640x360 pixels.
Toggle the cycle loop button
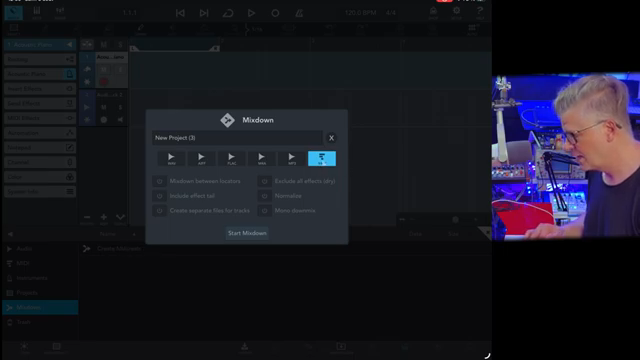point(228,13)
